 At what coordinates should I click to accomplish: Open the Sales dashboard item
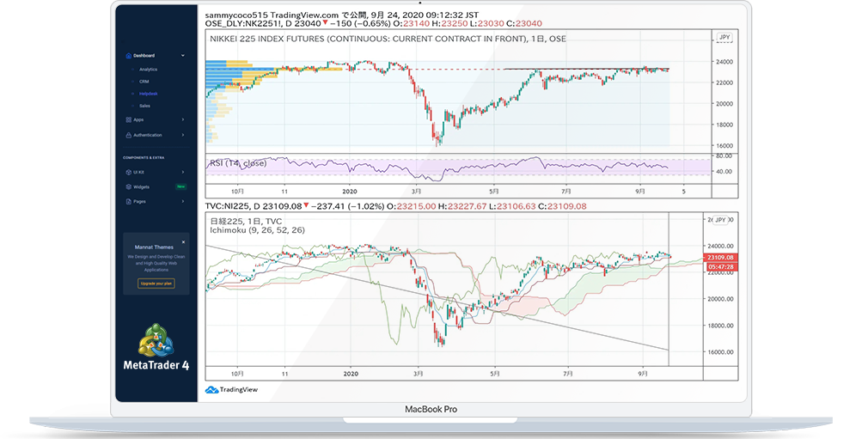pos(144,106)
